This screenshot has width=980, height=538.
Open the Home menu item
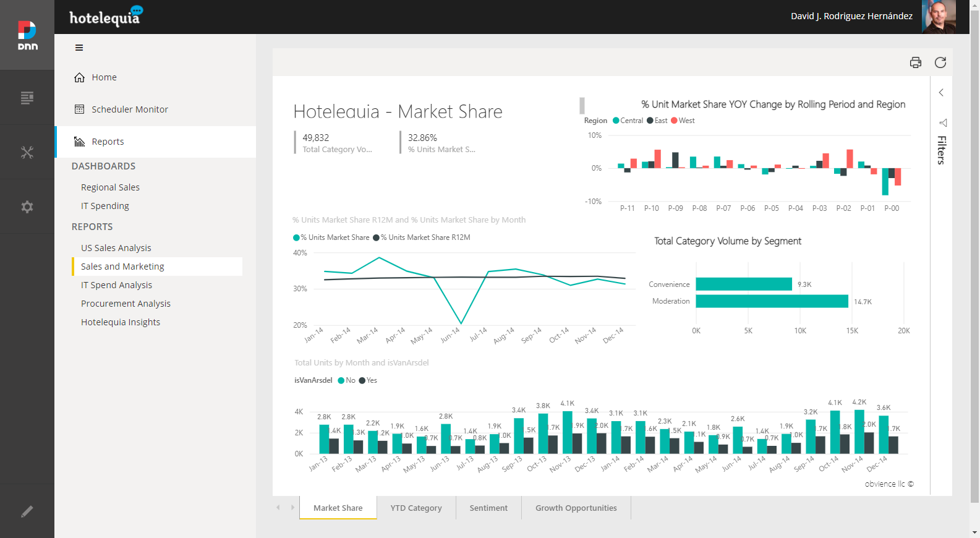pos(155,77)
